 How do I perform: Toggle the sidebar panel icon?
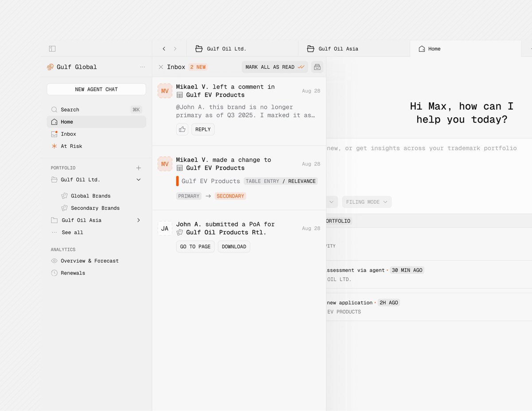[52, 49]
